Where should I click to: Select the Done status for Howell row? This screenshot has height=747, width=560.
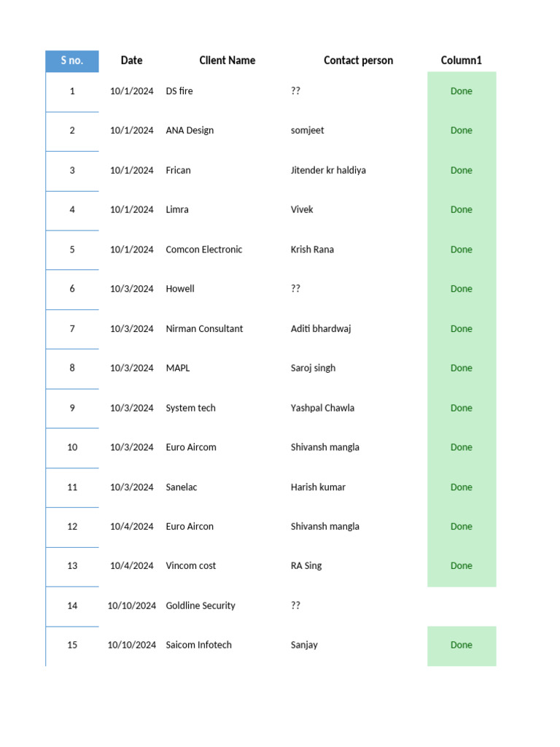[x=461, y=289]
